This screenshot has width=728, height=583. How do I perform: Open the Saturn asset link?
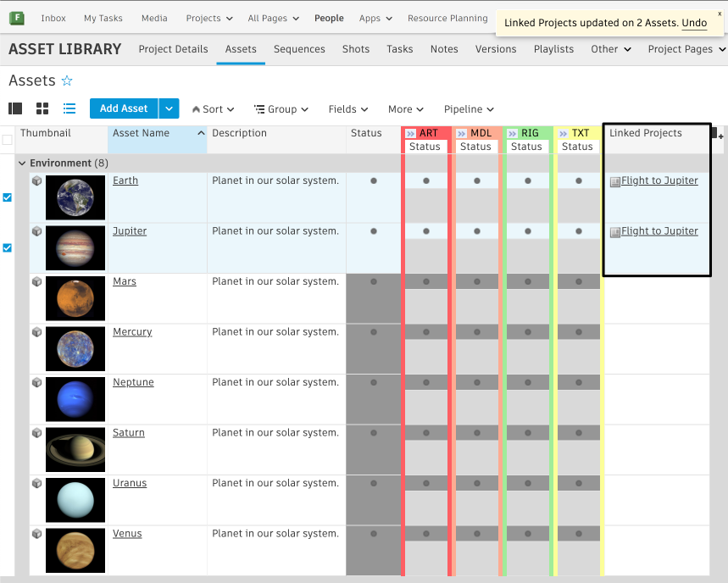[x=129, y=433]
